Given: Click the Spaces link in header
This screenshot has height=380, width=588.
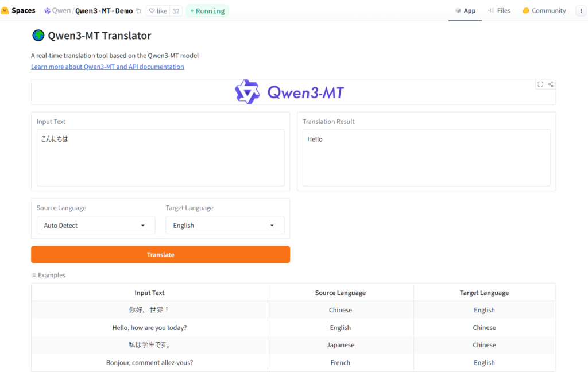Looking at the screenshot, I should [x=23, y=10].
